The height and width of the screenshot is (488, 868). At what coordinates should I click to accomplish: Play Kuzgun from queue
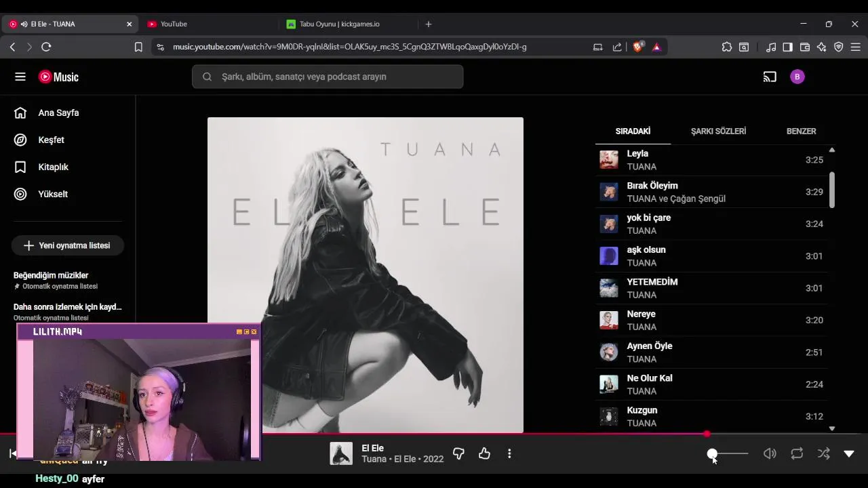click(711, 416)
